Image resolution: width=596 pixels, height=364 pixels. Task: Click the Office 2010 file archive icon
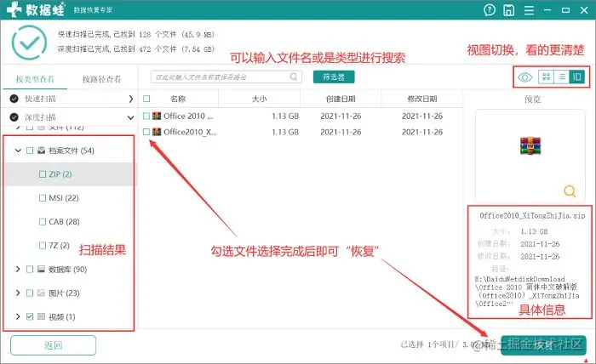coord(157,116)
